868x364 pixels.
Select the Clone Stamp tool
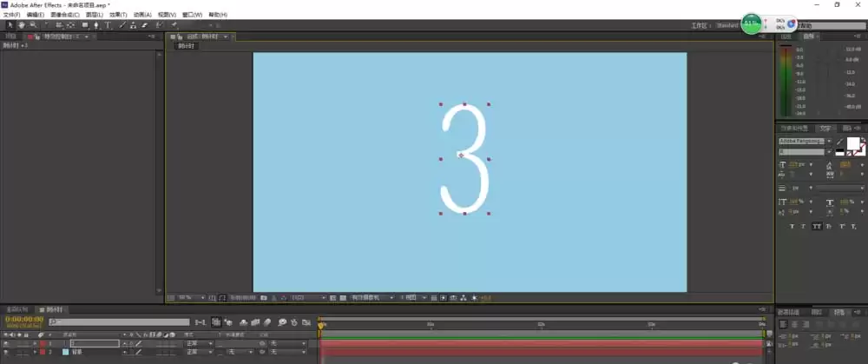click(x=134, y=25)
